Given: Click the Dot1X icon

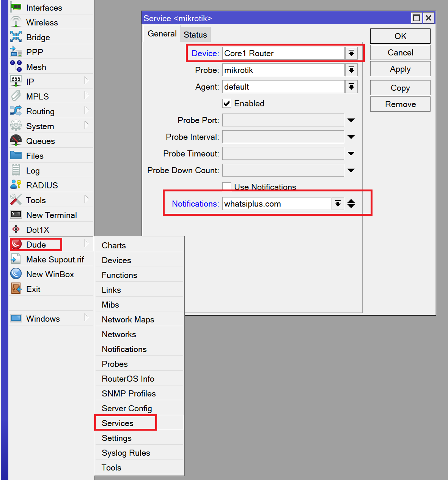Looking at the screenshot, I should point(16,229).
